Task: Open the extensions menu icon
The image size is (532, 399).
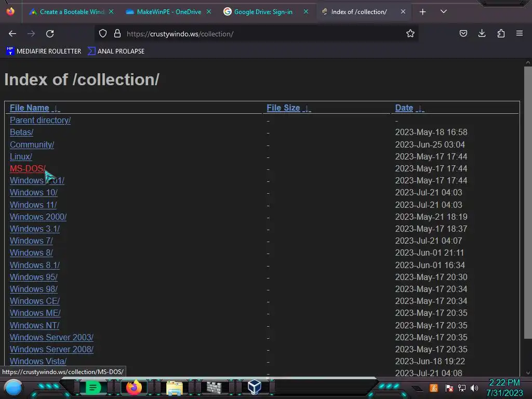Action: (501, 33)
